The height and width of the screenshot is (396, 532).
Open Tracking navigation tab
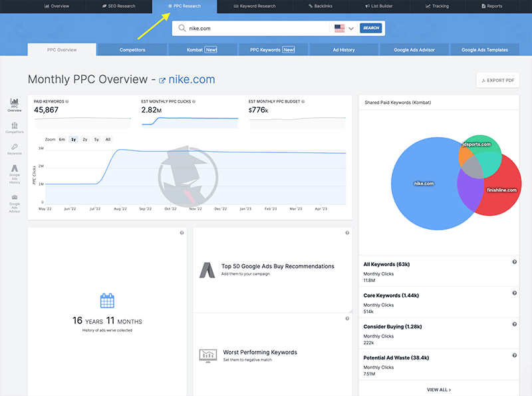click(438, 6)
